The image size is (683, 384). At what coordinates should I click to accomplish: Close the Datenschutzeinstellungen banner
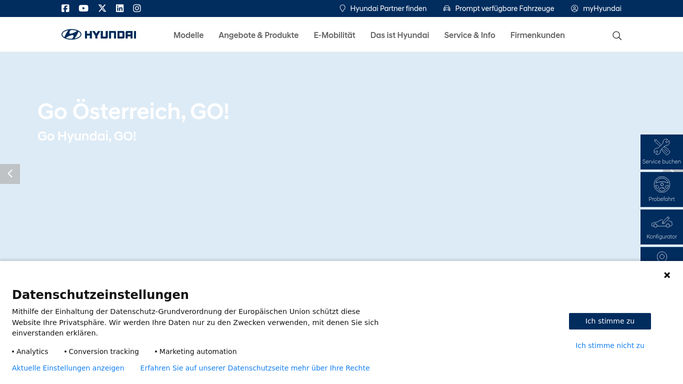coord(667,275)
